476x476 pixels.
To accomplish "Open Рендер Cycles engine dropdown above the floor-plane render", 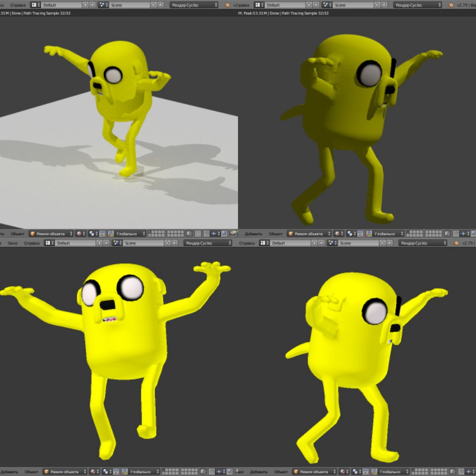I will point(194,5).
